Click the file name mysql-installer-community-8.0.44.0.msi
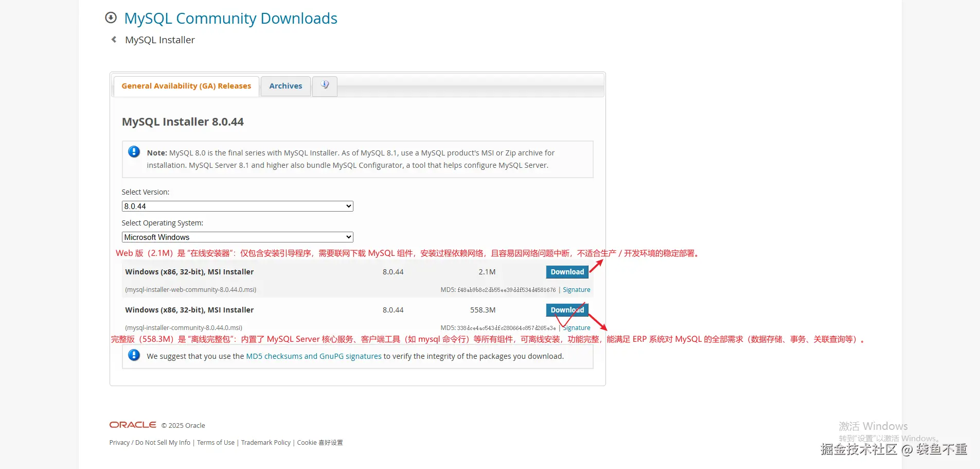 point(184,328)
